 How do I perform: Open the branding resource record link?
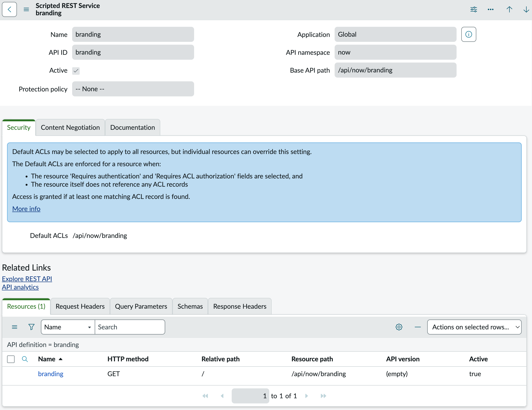[x=51, y=374]
